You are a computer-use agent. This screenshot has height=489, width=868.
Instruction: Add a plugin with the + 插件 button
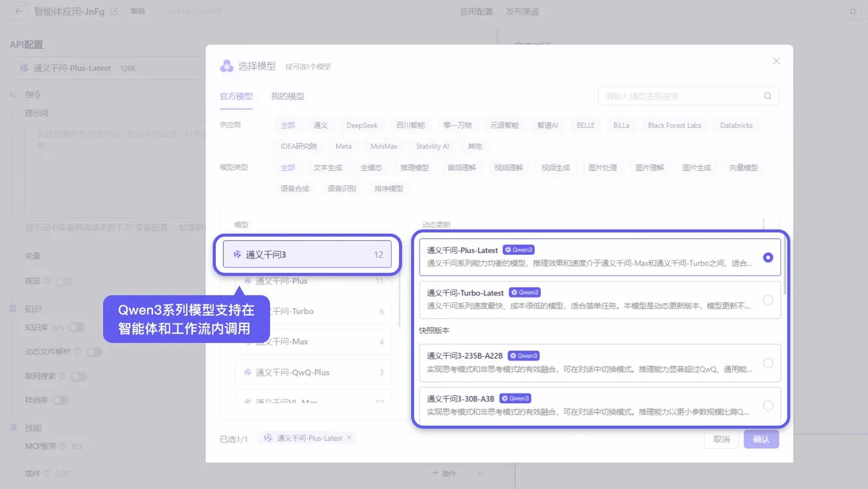[444, 473]
